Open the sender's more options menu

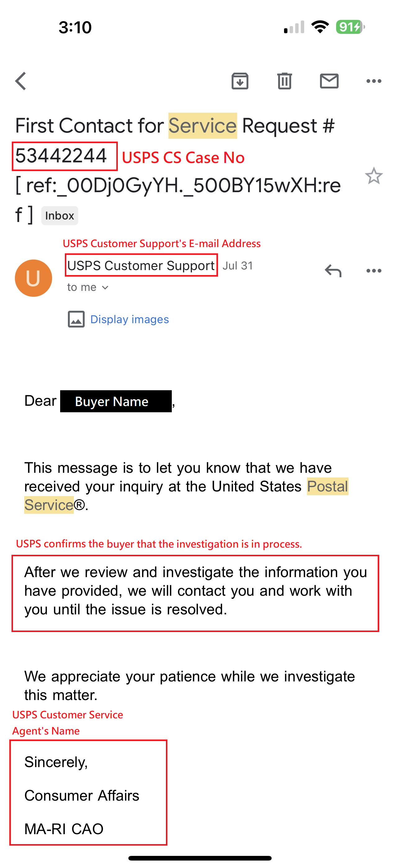click(374, 271)
